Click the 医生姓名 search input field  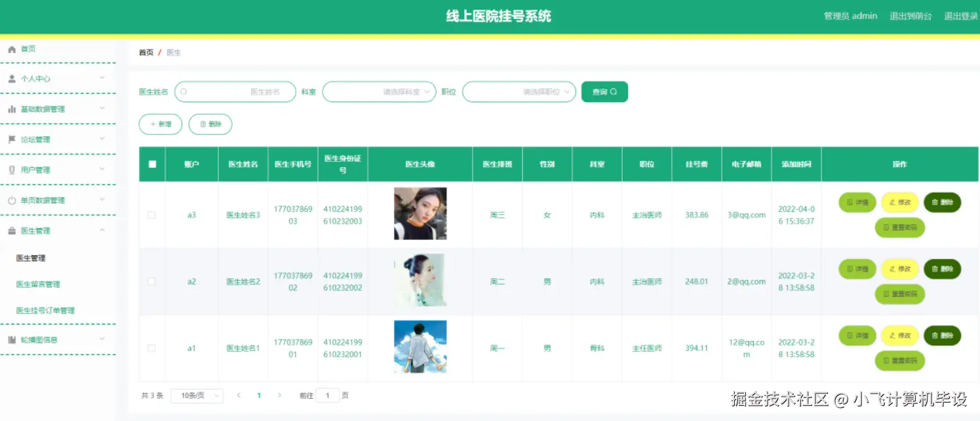(x=235, y=92)
